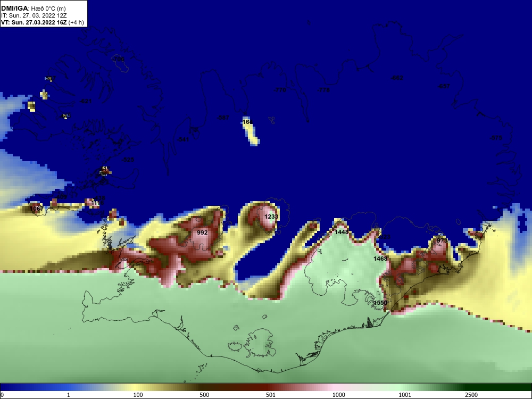Click the 1 tick on the color scale
This screenshot has width=532, height=399.
pos(69,395)
